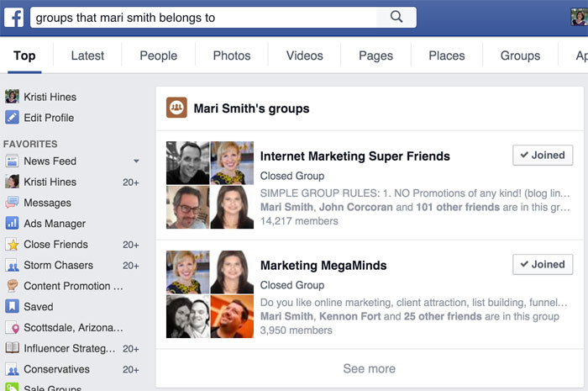Click See more groups link
588x391 pixels.
(x=369, y=368)
